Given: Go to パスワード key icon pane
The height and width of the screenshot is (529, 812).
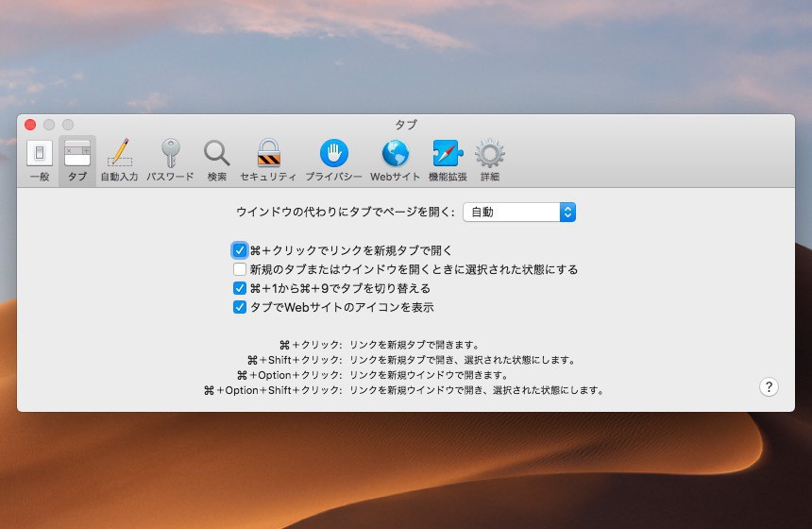Looking at the screenshot, I should (170, 160).
